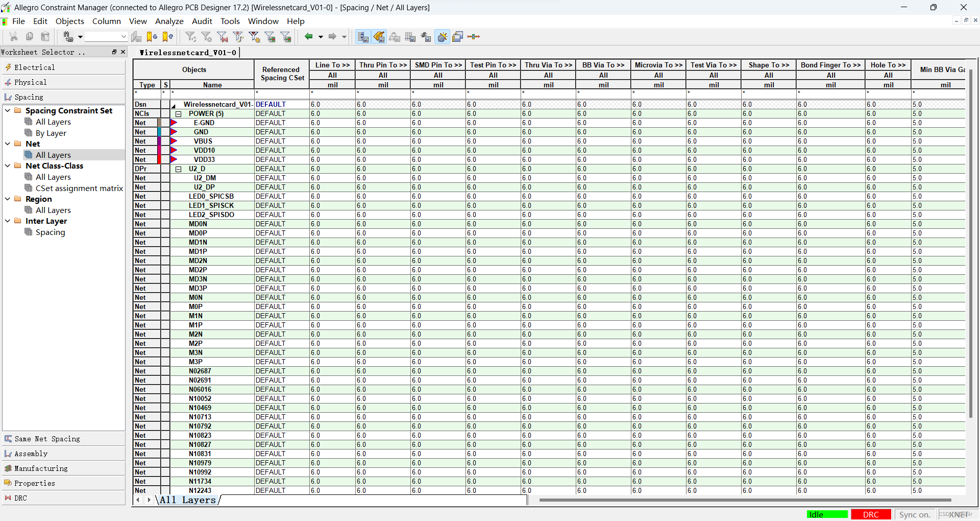
Task: Open the DRC section in sidebar
Action: [20, 498]
